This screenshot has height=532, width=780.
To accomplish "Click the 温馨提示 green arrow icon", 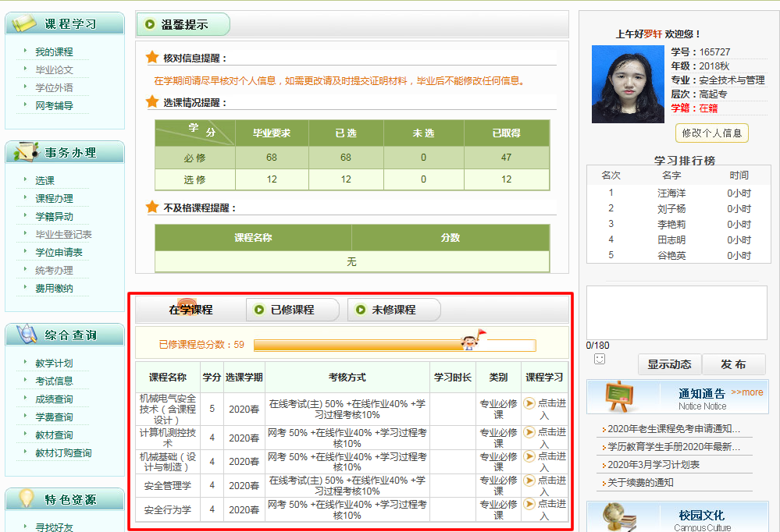I will pyautogui.click(x=149, y=24).
